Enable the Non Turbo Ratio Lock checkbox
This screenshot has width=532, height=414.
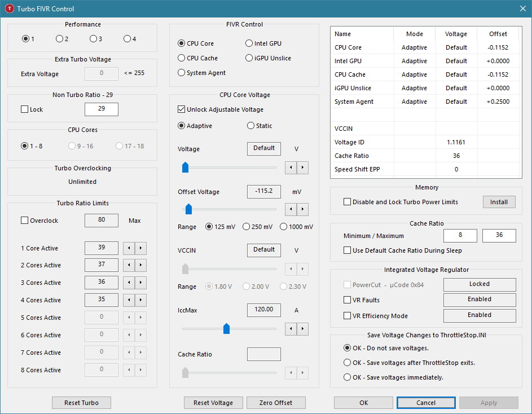click(24, 109)
